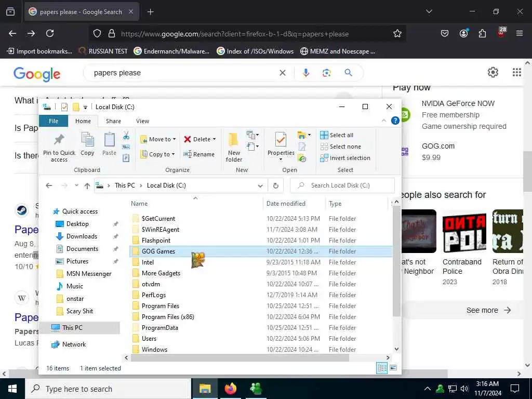Open Move to dropdown

point(158,139)
